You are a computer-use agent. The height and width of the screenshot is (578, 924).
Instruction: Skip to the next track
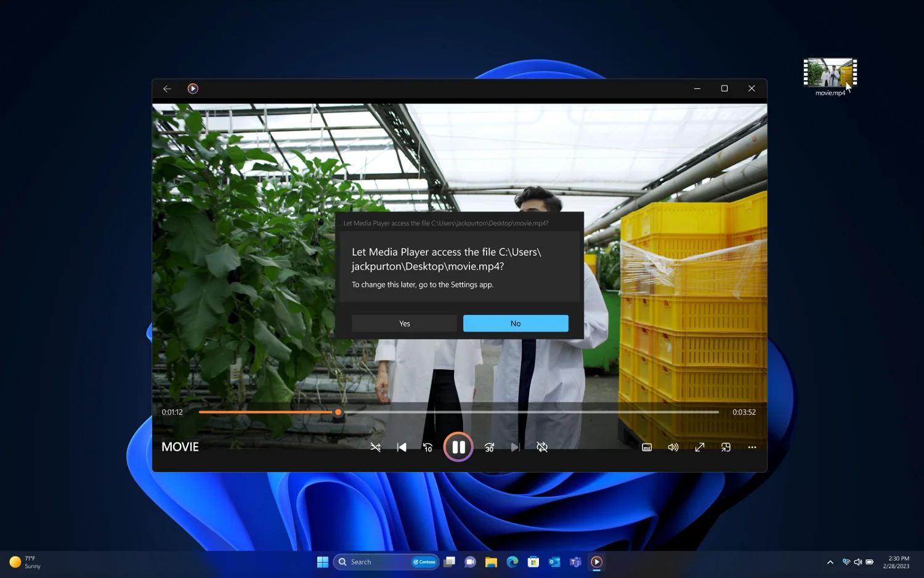[x=516, y=447]
